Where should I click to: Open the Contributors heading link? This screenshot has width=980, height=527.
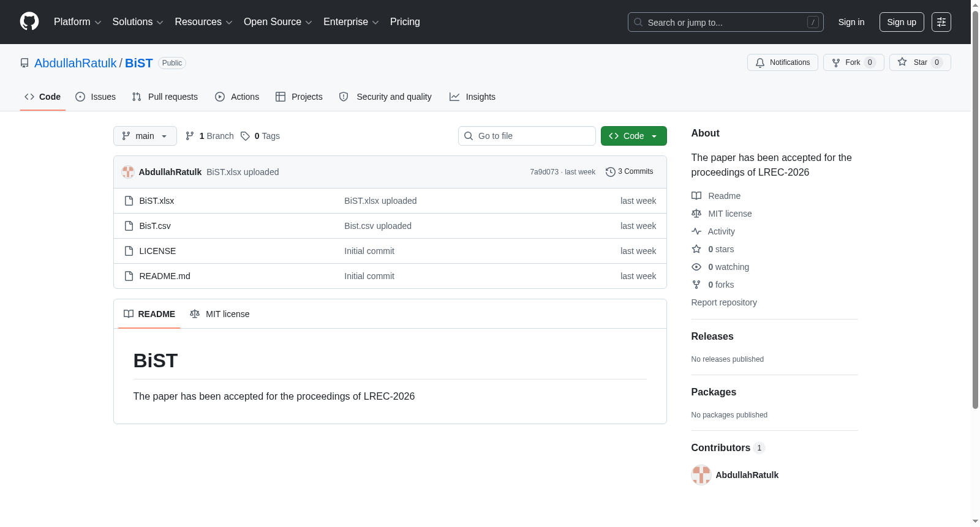[x=728, y=447]
